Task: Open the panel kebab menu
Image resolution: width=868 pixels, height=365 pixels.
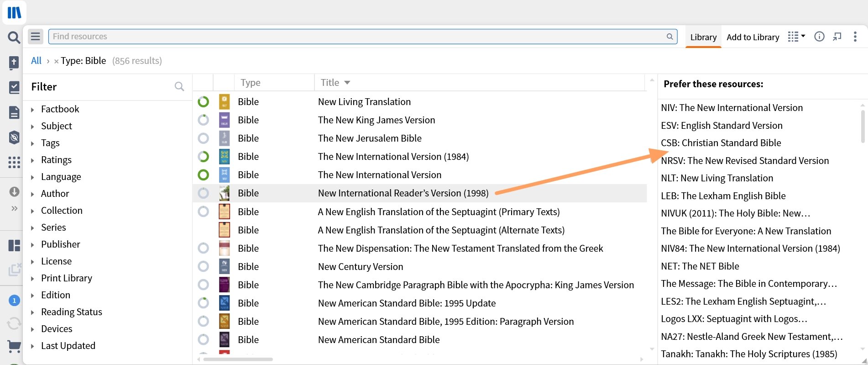Action: 855,37
